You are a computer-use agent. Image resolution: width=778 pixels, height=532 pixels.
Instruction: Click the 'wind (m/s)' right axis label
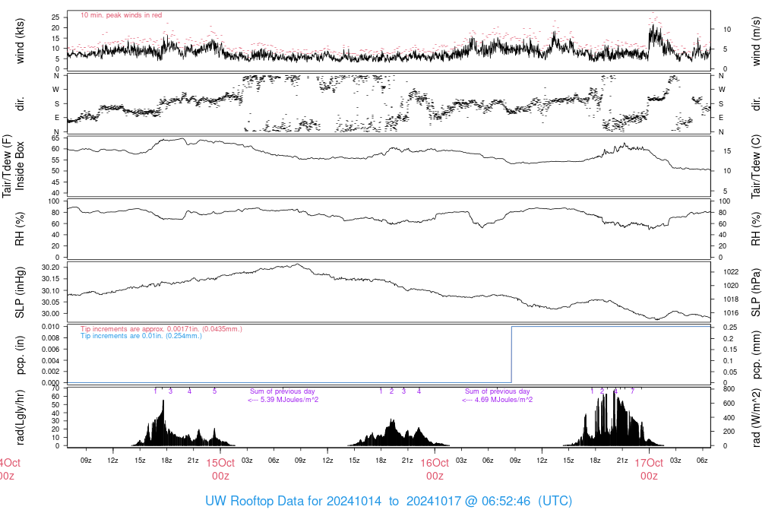(756, 41)
